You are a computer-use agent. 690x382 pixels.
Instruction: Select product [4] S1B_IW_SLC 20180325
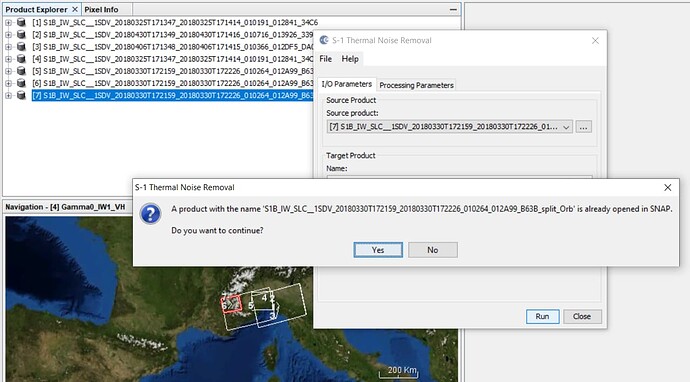pyautogui.click(x=172, y=59)
